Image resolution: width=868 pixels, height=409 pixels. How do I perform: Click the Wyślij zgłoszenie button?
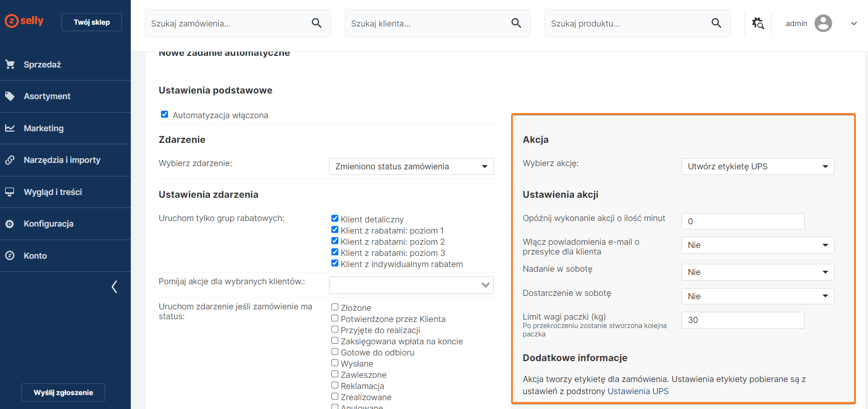[63, 392]
